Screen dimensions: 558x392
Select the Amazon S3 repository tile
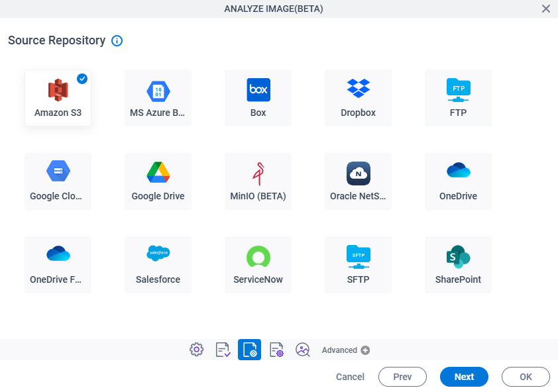[58, 98]
